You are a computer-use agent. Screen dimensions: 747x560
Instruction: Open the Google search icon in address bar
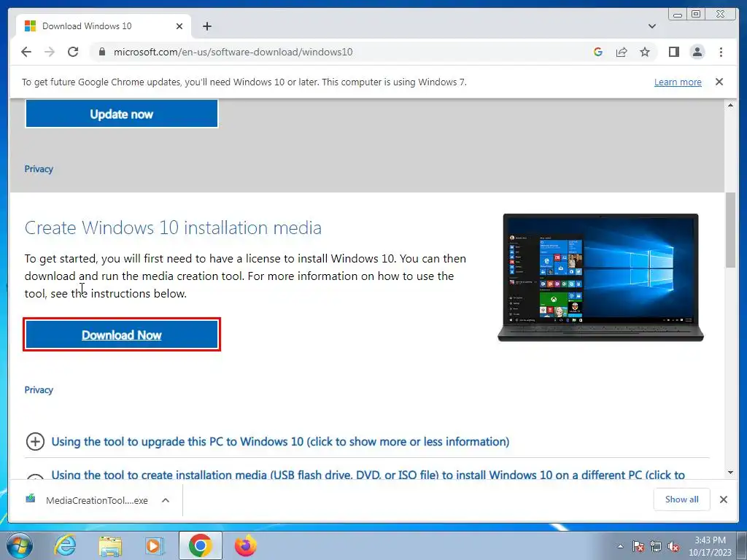598,52
